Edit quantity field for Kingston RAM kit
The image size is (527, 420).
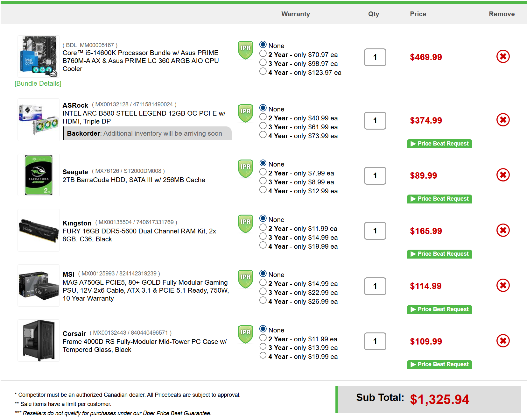375,231
